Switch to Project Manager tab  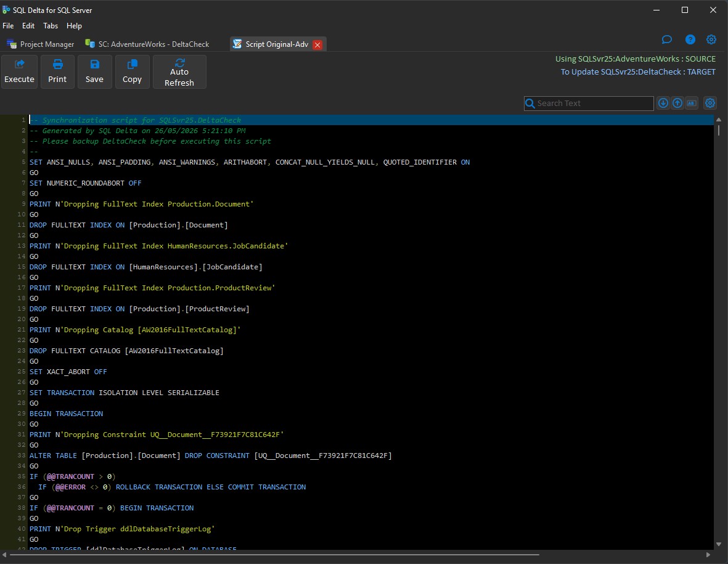coord(41,44)
